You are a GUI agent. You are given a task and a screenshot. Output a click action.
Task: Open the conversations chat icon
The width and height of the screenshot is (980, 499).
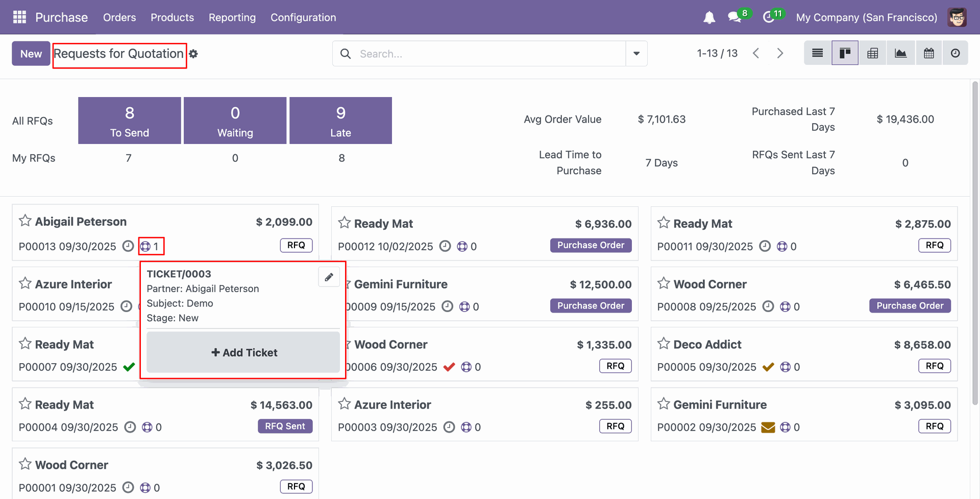(x=735, y=17)
